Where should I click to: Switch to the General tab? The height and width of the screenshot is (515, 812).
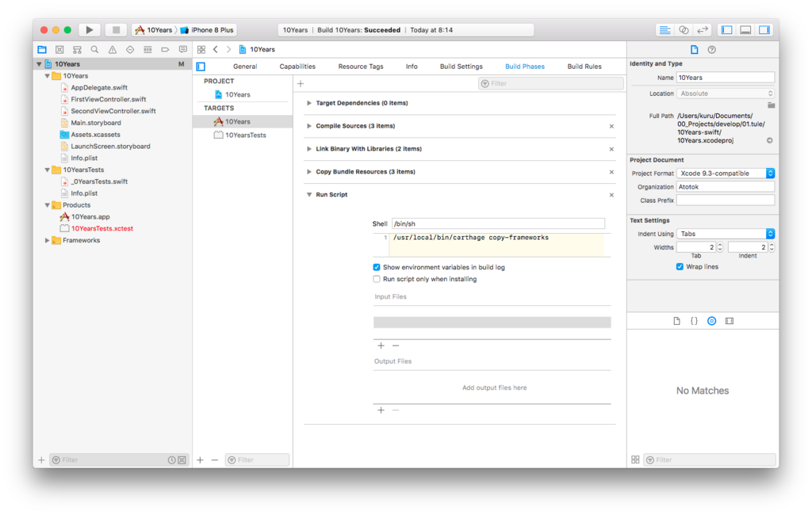[245, 67]
